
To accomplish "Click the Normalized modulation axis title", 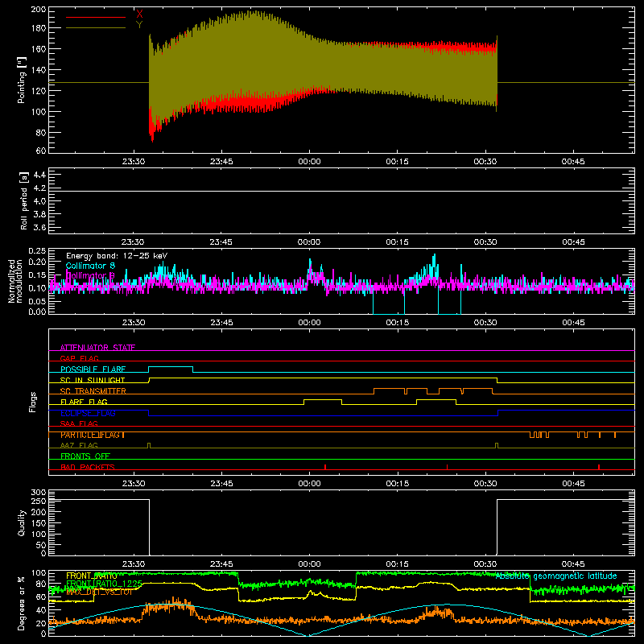I will [15, 281].
